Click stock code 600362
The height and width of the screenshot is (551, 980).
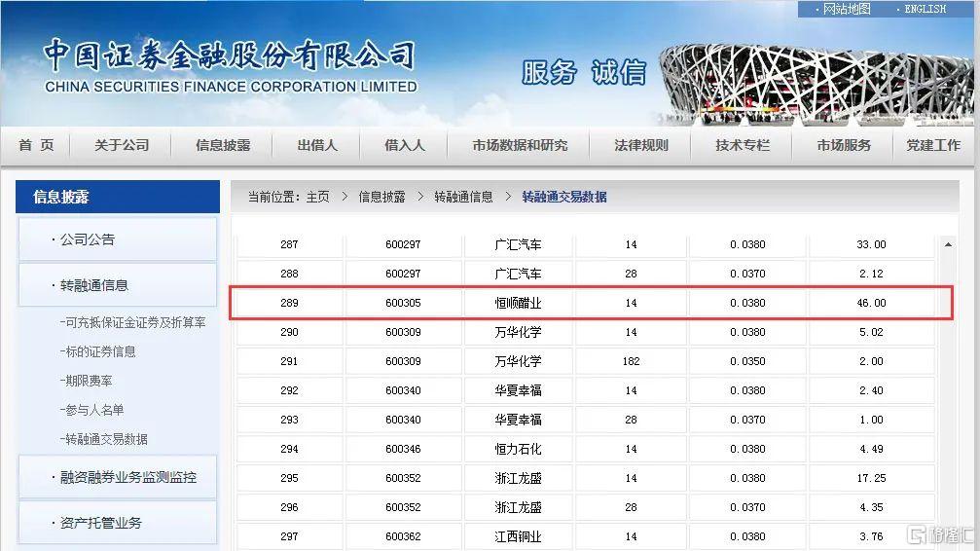[403, 536]
